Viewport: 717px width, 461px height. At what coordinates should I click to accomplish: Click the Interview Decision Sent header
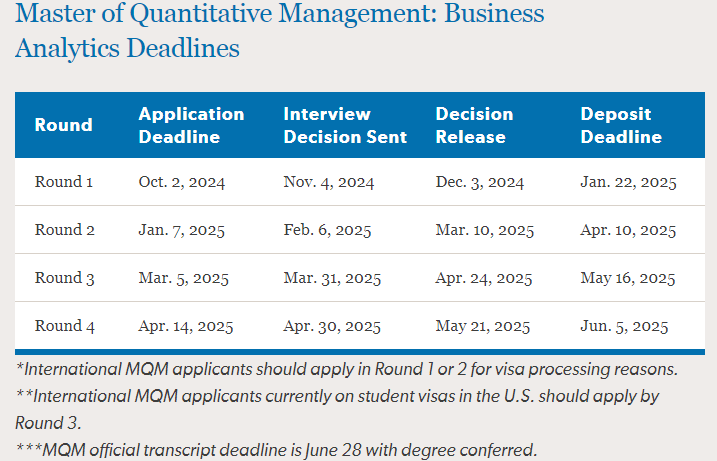[x=345, y=125]
